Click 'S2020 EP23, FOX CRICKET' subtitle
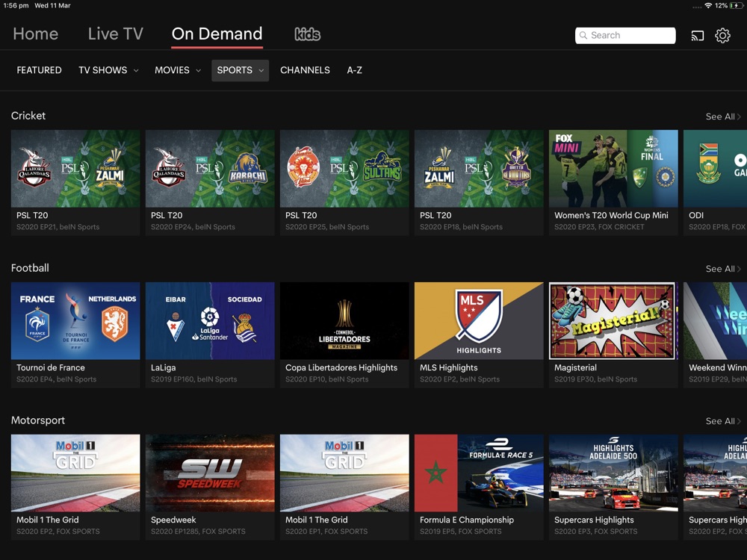The height and width of the screenshot is (560, 747). [x=599, y=227]
